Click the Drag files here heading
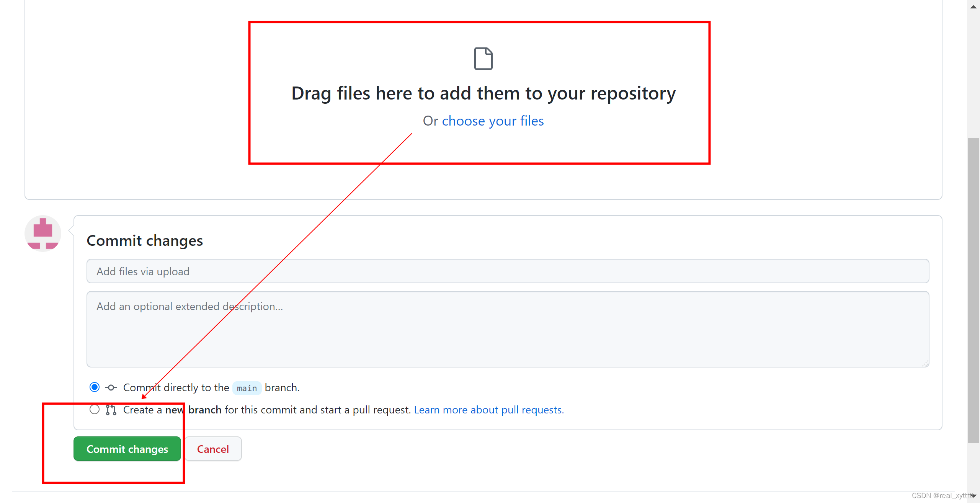Screen dimensions: 980x503 pos(483,93)
